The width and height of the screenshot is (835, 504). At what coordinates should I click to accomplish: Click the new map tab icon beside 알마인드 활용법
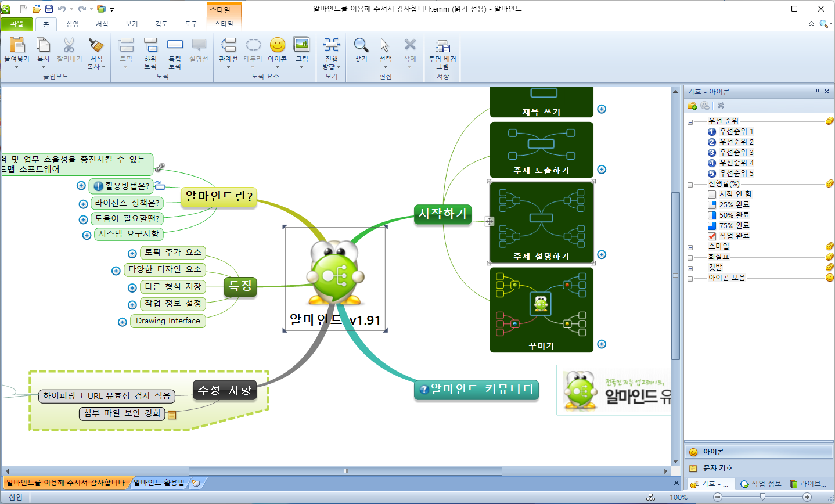click(196, 483)
